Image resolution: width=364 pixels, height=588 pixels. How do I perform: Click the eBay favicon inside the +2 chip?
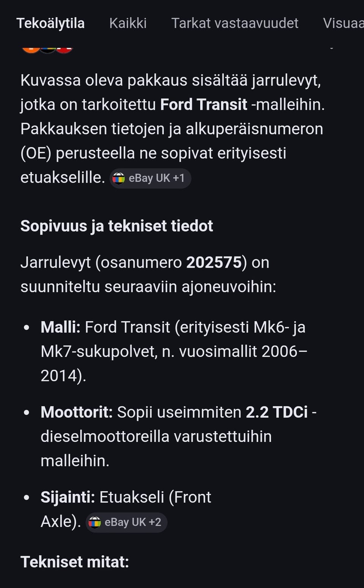point(96,522)
